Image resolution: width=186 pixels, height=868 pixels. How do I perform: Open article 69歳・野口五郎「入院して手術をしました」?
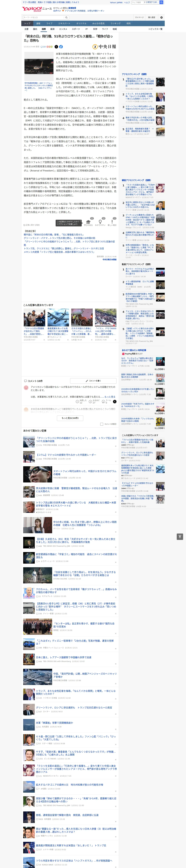click(x=76, y=738)
